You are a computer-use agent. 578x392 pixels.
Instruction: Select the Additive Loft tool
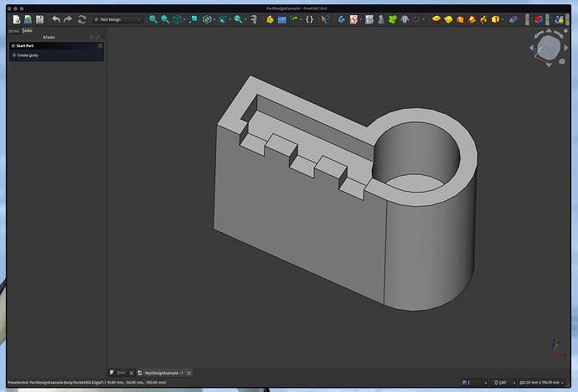460,19
